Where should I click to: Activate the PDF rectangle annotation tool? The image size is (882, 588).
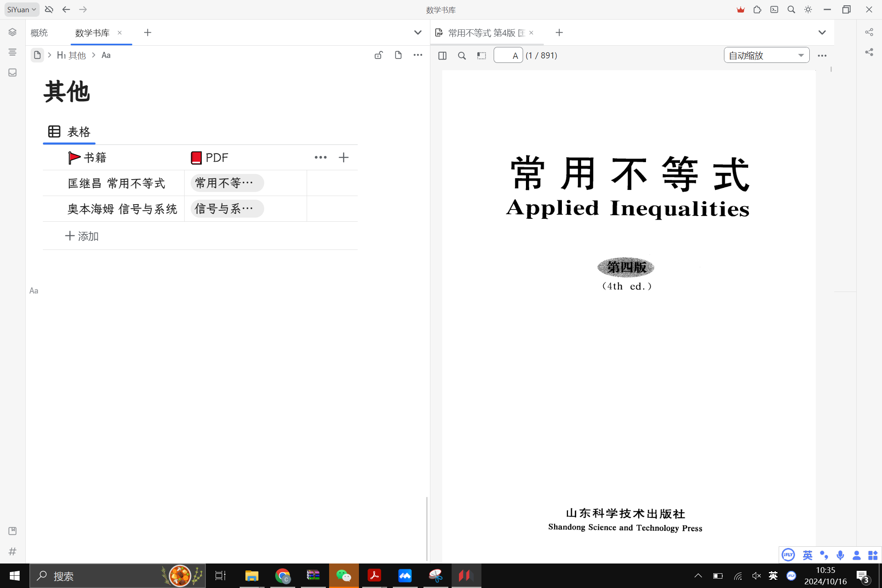tap(481, 56)
